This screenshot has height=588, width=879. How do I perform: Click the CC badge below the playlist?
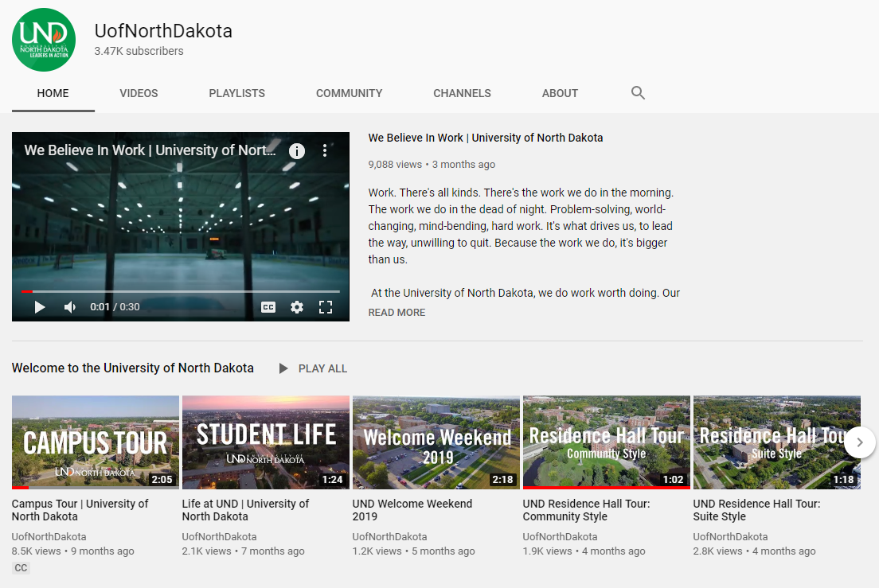click(x=21, y=567)
